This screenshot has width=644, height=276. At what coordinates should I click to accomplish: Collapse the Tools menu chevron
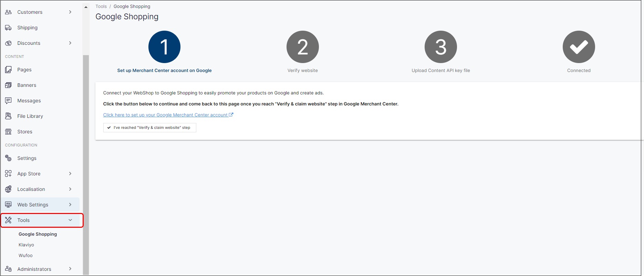70,220
